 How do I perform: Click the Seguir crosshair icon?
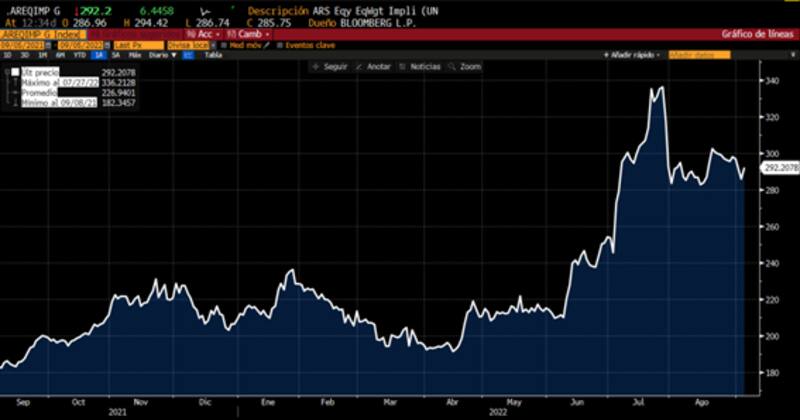pos(315,66)
